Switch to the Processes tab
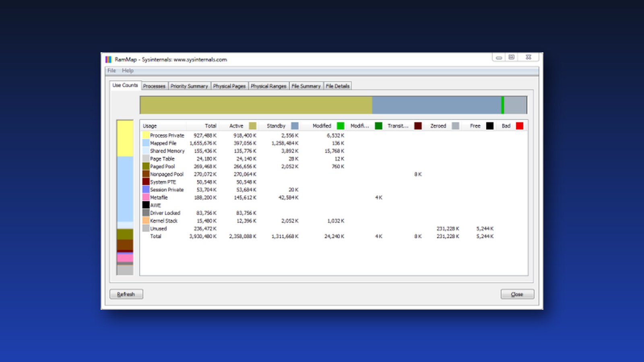The height and width of the screenshot is (362, 644). pyautogui.click(x=154, y=86)
